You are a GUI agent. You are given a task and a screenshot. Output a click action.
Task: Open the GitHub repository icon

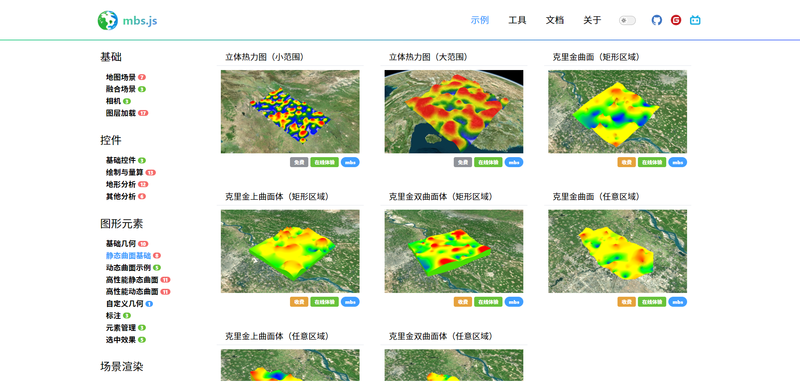click(x=657, y=20)
